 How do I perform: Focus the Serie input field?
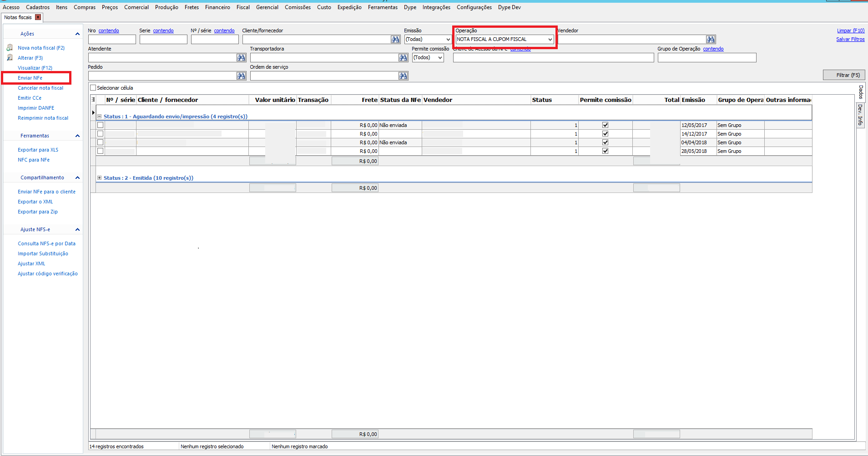pyautogui.click(x=163, y=40)
